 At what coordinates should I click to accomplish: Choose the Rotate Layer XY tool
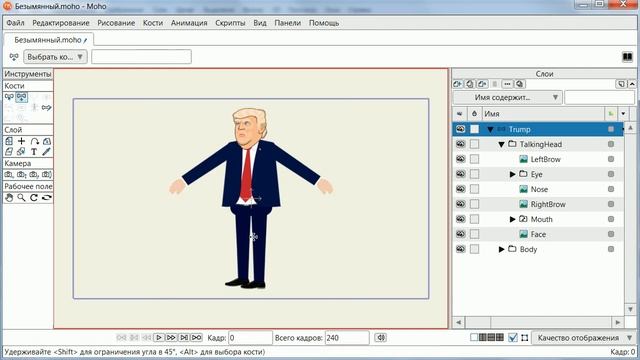[x=47, y=141]
